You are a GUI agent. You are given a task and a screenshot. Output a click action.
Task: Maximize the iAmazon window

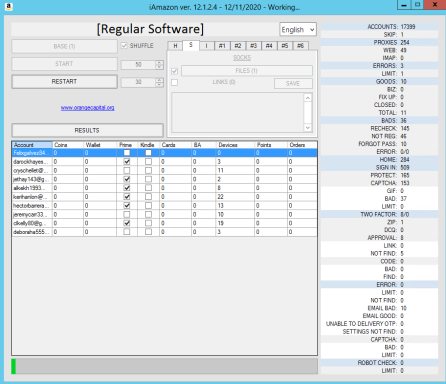tap(417, 5)
